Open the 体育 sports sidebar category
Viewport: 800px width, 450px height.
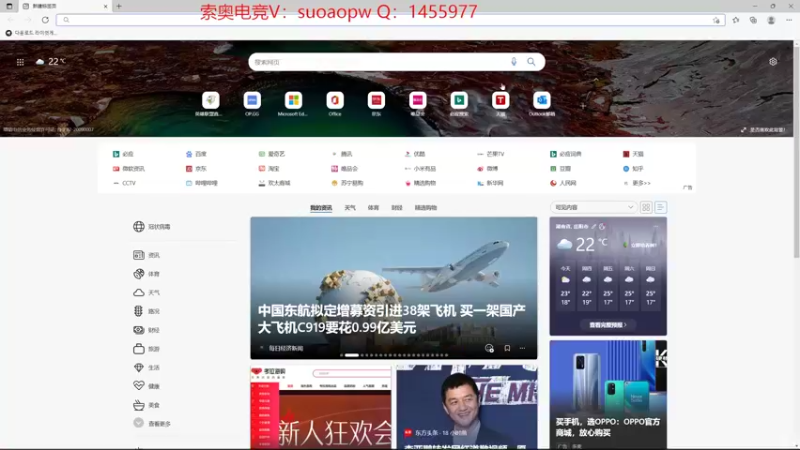point(146,274)
